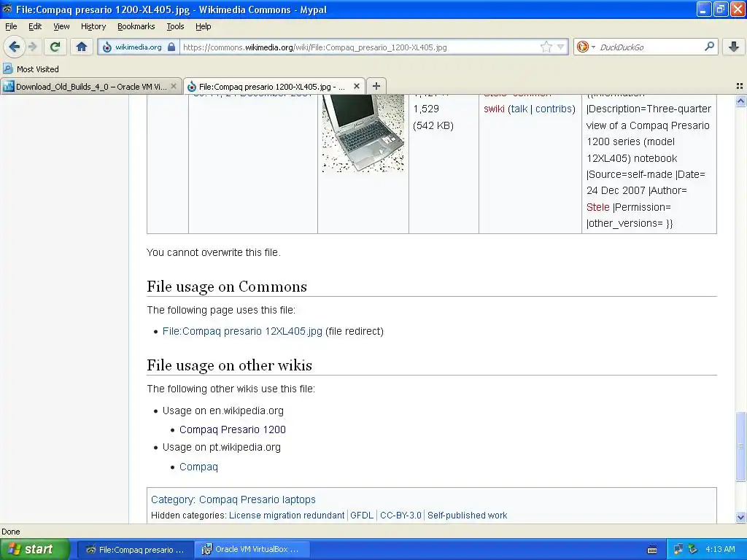Click the scrollbar up arrow

tap(740, 101)
